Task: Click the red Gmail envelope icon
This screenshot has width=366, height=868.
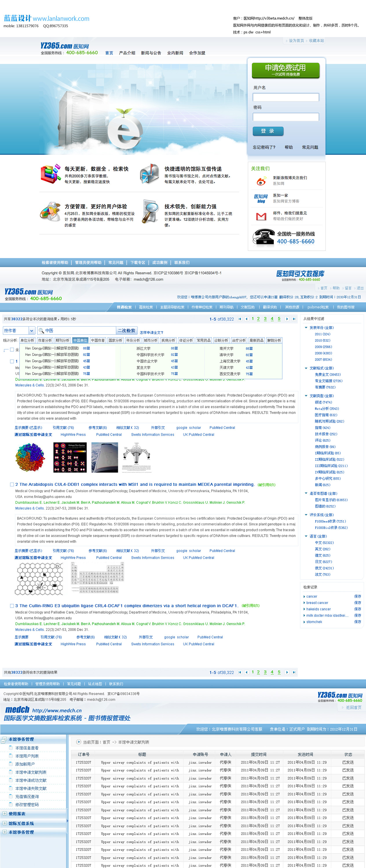Action: pos(261,216)
